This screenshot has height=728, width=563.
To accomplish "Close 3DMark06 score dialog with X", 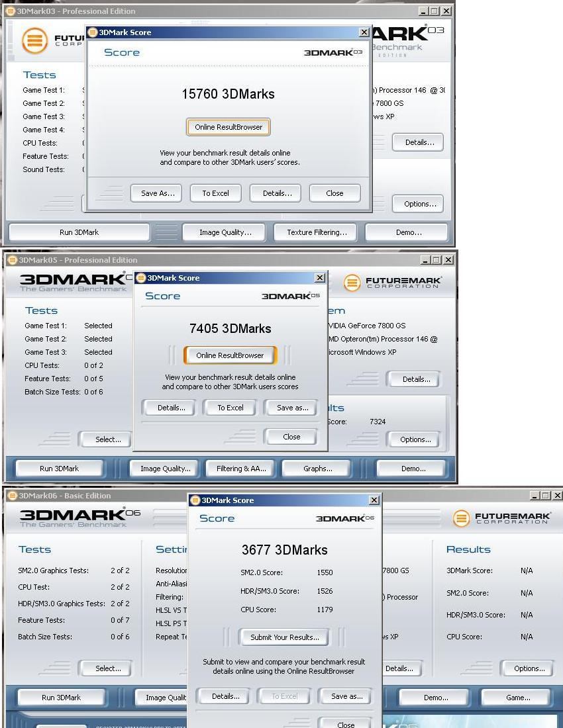I will pyautogui.click(x=374, y=500).
